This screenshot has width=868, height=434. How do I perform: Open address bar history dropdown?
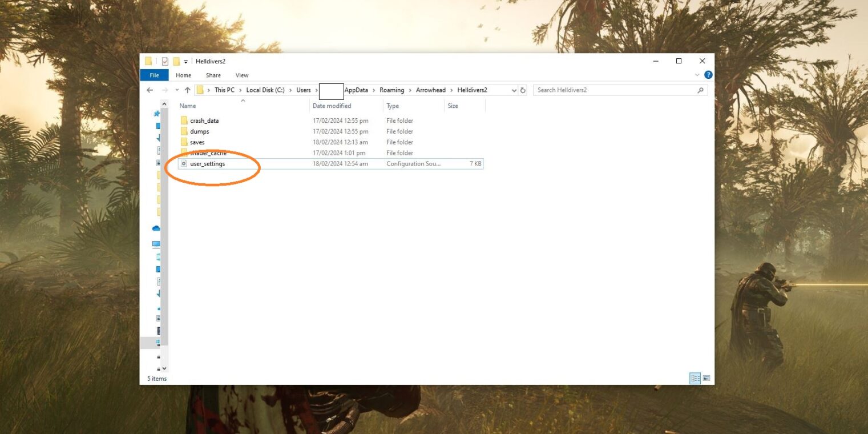click(x=514, y=90)
